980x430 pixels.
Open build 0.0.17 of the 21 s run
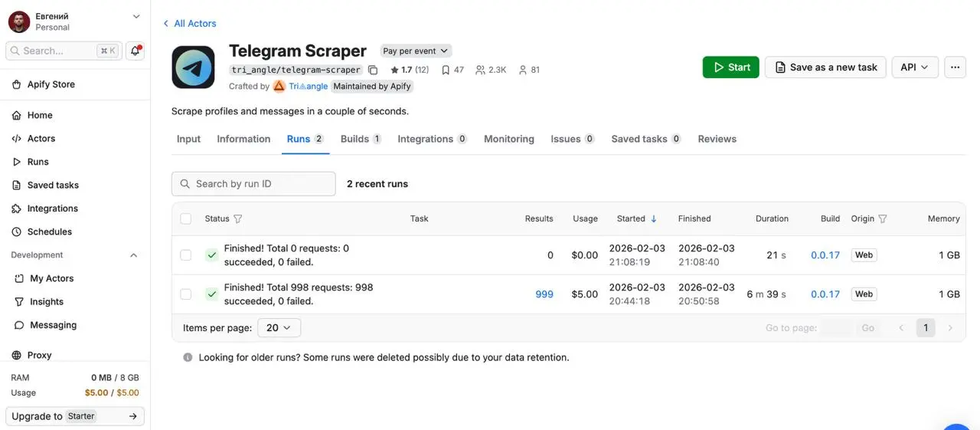(x=825, y=255)
